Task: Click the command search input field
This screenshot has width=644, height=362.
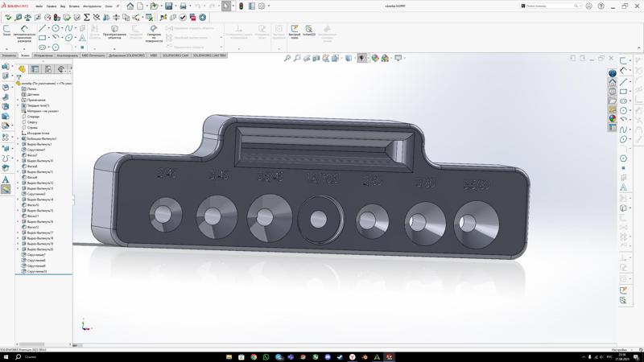Action: pos(550,6)
